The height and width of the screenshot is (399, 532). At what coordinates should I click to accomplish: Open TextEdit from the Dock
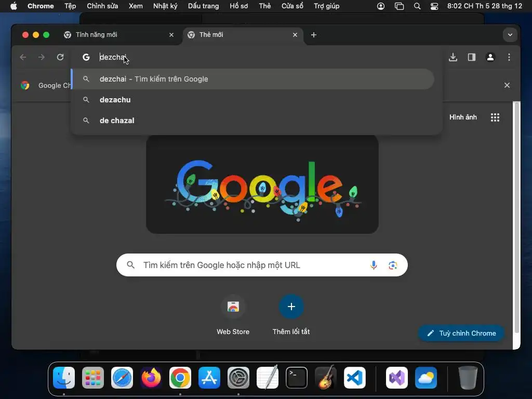(x=268, y=378)
